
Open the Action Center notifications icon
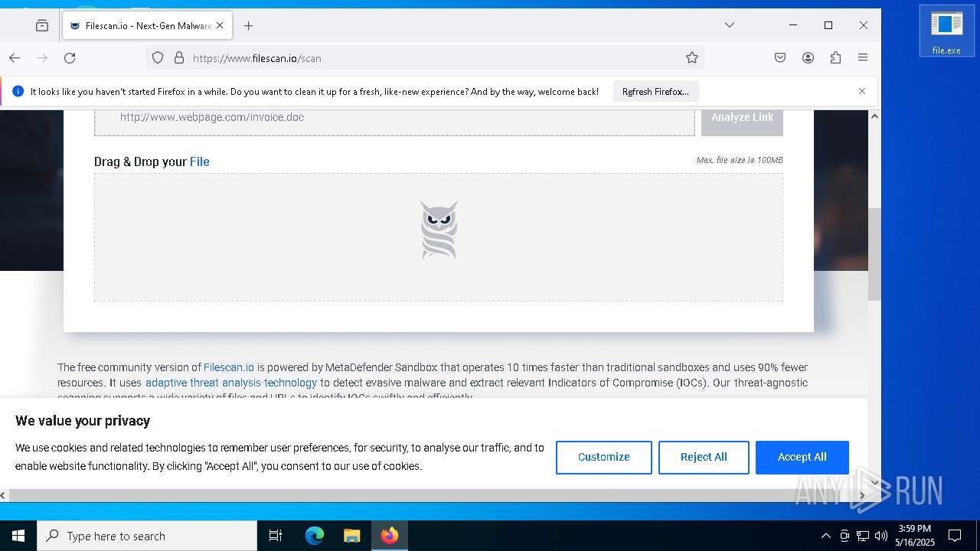click(x=955, y=536)
